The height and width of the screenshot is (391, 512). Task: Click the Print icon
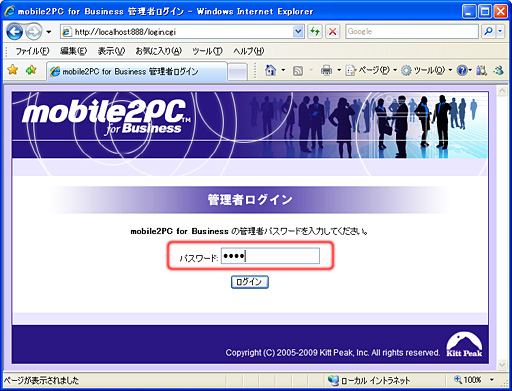point(326,70)
